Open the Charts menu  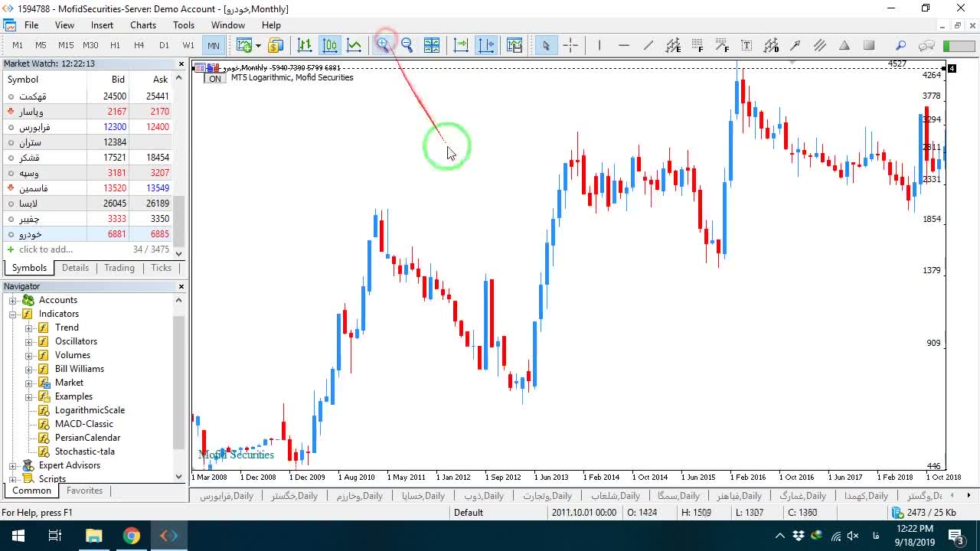tap(143, 25)
